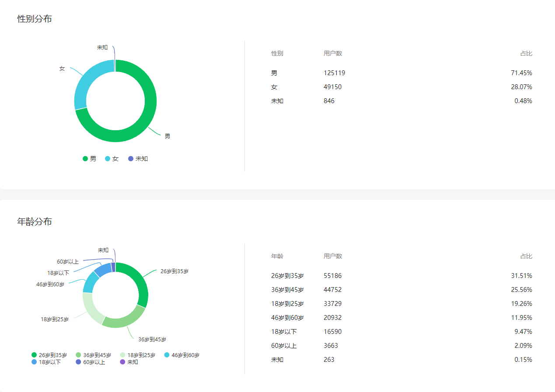
Task: Toggle the purple 未知 legend entry under age chart
Action: (x=129, y=362)
